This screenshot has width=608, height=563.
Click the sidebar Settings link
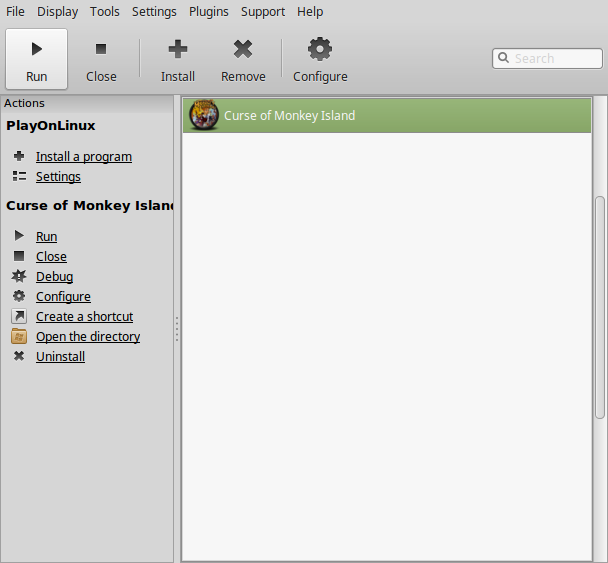[x=58, y=177]
